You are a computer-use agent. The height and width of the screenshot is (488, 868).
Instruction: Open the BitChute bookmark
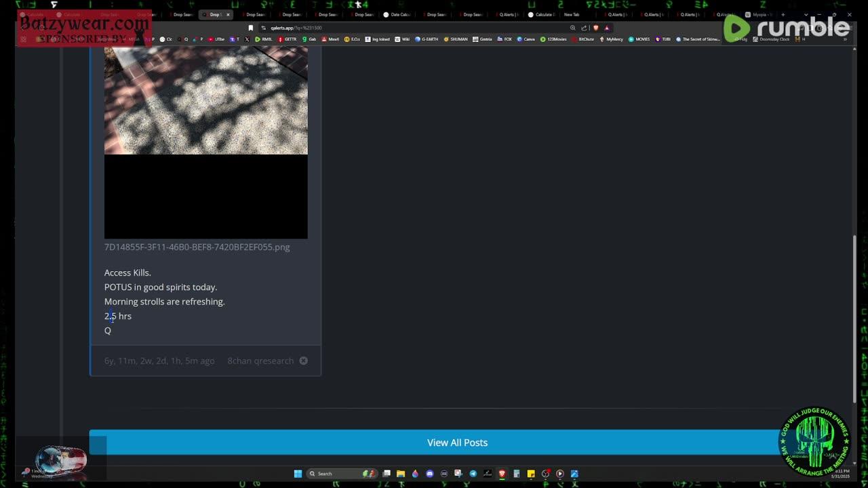(x=583, y=39)
